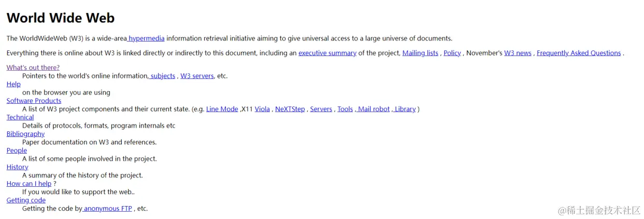The height and width of the screenshot is (219, 644).
Task: Open the subjects link
Action: [162, 76]
